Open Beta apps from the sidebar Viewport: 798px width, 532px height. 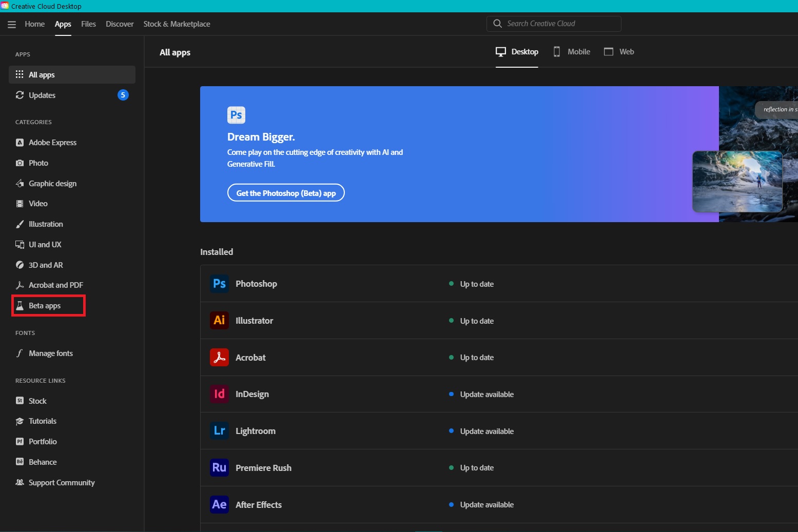click(x=44, y=305)
